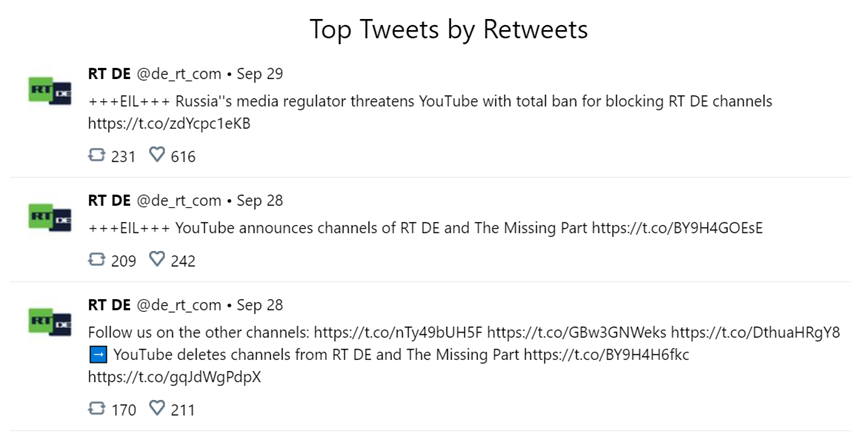Viewport: 851px width, 437px height.
Task: Click the heart icon showing 242 likes
Action: [x=157, y=259]
